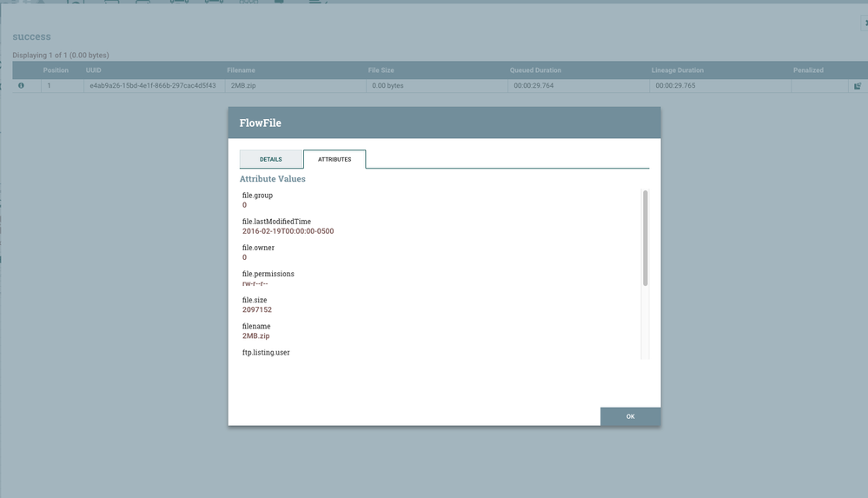Click the success queue title
Viewport: 868px width, 498px height.
[x=31, y=37]
